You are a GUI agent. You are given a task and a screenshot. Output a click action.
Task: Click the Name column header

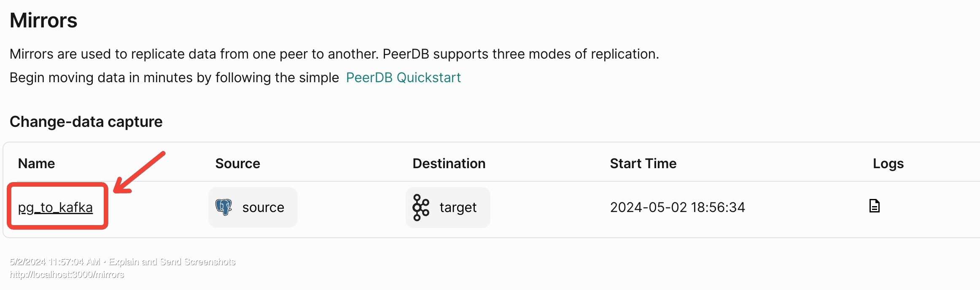click(36, 164)
